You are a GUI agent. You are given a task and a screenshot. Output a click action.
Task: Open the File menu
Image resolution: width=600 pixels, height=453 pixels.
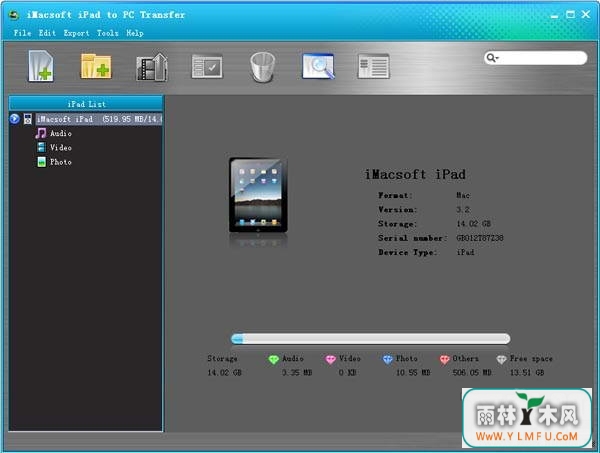pos(22,33)
